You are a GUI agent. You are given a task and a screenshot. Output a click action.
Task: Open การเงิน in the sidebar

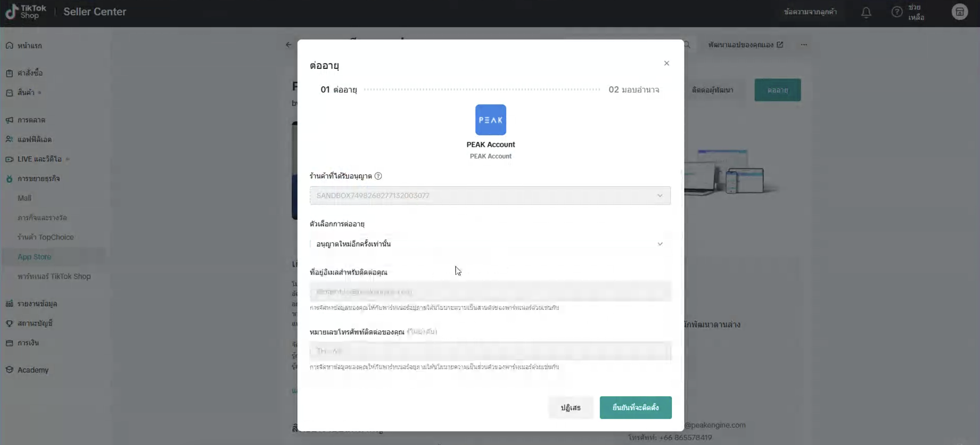point(28,343)
